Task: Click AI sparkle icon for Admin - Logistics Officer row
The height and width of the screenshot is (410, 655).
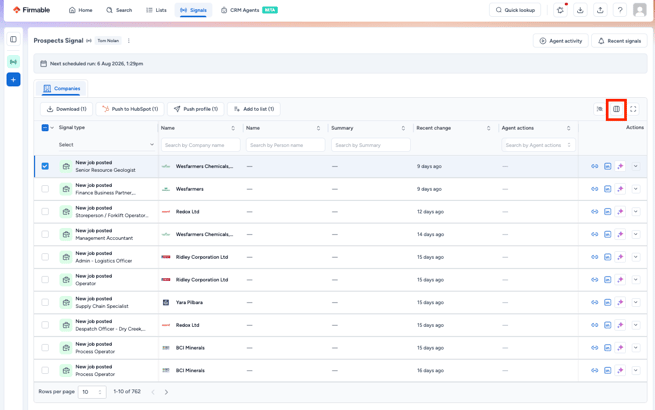Action: pyautogui.click(x=620, y=257)
